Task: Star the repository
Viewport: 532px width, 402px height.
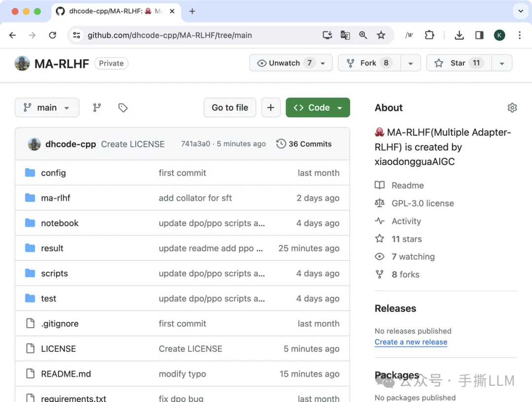Action: point(459,63)
